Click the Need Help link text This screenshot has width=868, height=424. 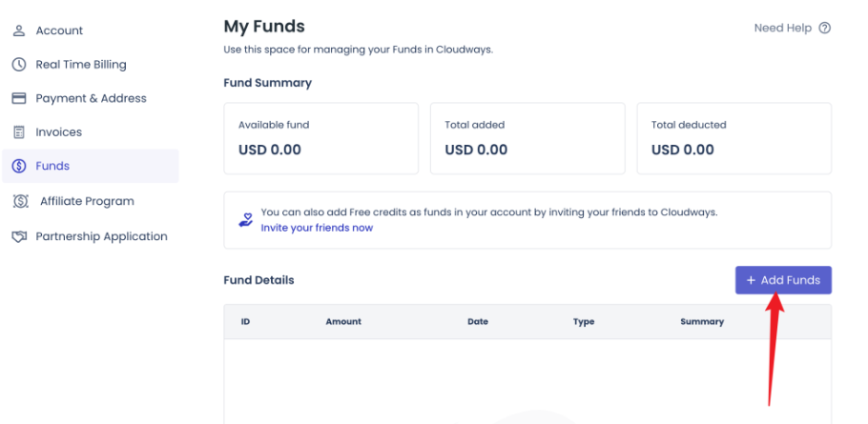pyautogui.click(x=782, y=28)
